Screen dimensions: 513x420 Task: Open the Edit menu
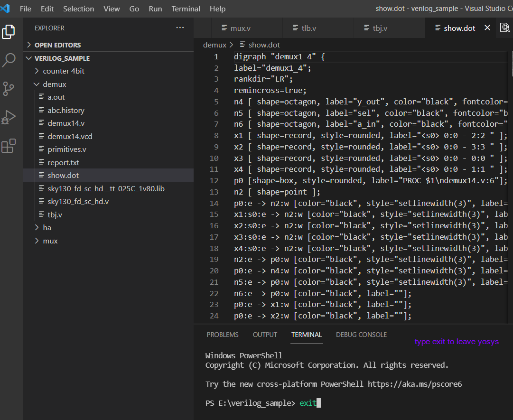pos(47,9)
